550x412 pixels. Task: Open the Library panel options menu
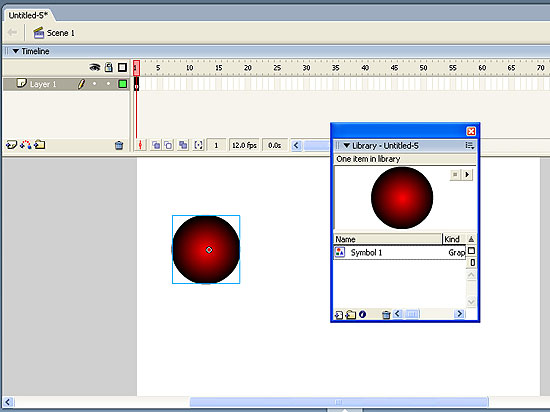tap(470, 145)
